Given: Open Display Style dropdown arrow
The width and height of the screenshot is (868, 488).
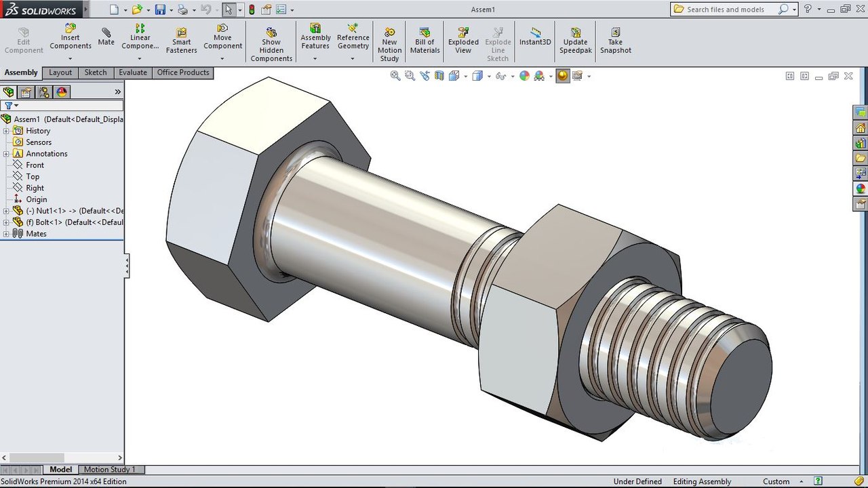Looking at the screenshot, I should click(x=489, y=77).
